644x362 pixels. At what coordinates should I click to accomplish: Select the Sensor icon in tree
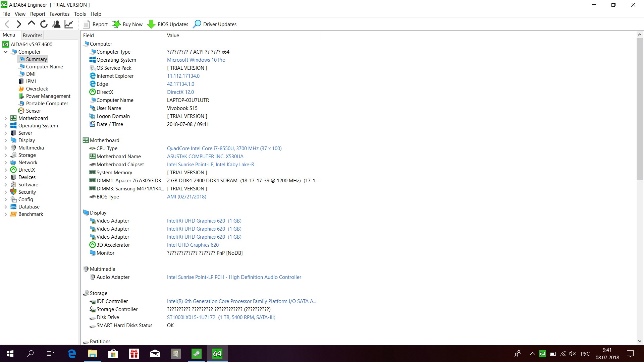(21, 111)
